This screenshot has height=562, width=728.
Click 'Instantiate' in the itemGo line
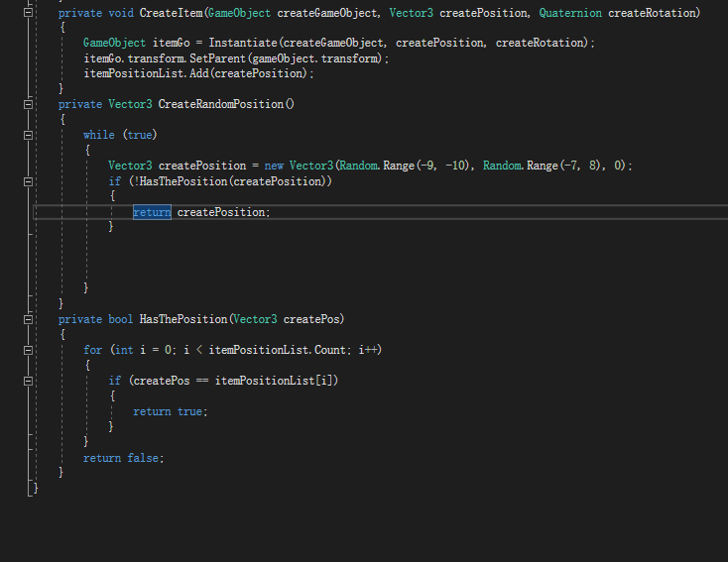(x=242, y=43)
